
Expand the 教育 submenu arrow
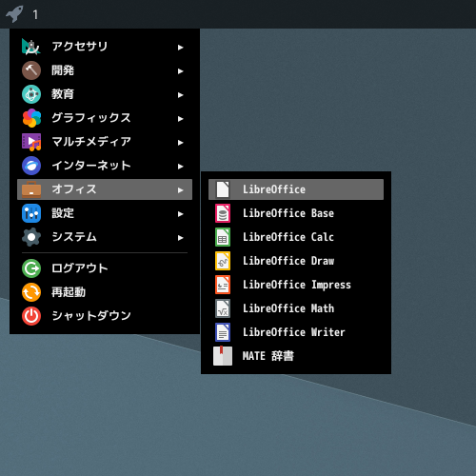pyautogui.click(x=181, y=95)
